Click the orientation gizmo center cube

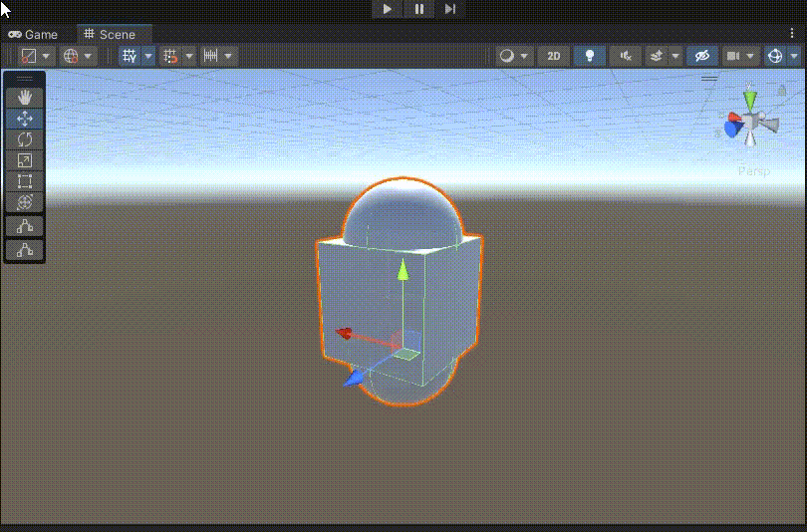pyautogui.click(x=750, y=123)
